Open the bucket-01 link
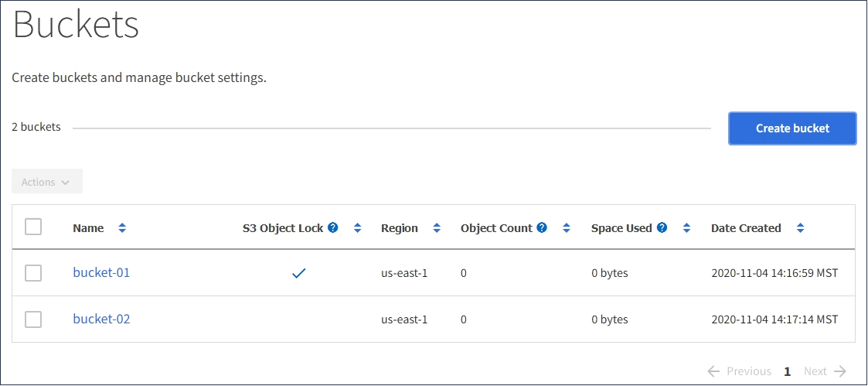The image size is (868, 386). 101,272
